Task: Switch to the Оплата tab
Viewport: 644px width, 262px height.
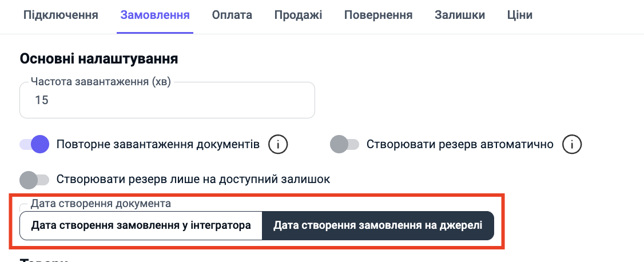Action: pyautogui.click(x=232, y=15)
